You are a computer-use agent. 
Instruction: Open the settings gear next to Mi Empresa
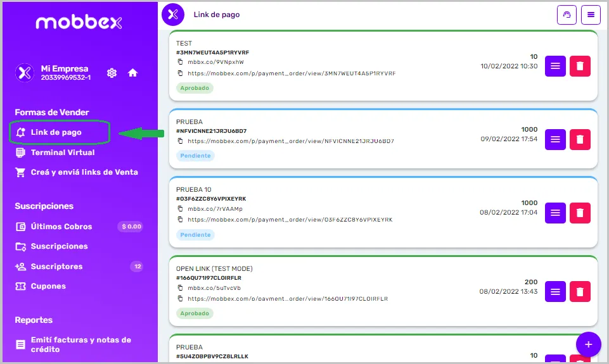click(112, 73)
